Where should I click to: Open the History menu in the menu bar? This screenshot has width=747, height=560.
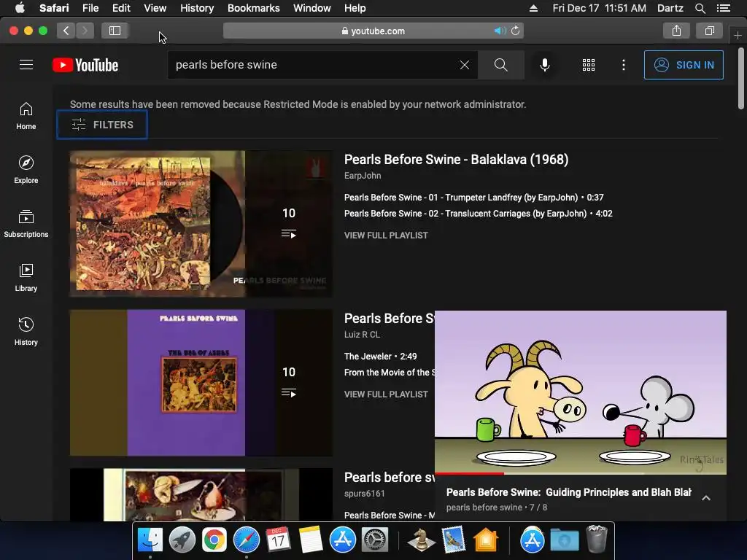coord(197,8)
